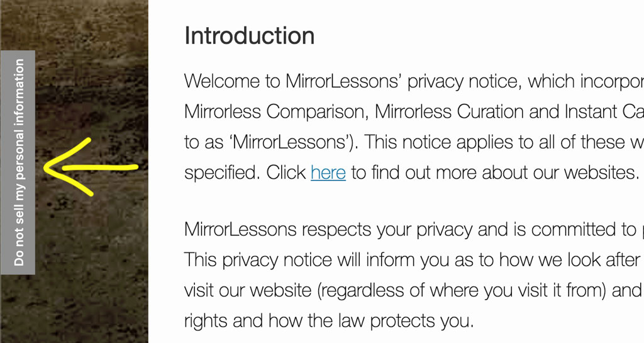The height and width of the screenshot is (343, 644).
Task: Select the 'Mirrorless Comparison' text
Action: coord(275,112)
